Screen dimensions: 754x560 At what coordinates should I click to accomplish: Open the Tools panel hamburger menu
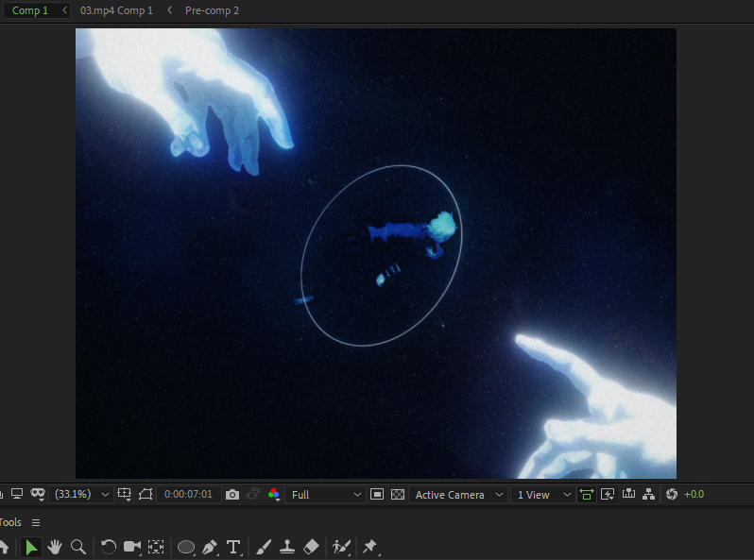click(36, 522)
